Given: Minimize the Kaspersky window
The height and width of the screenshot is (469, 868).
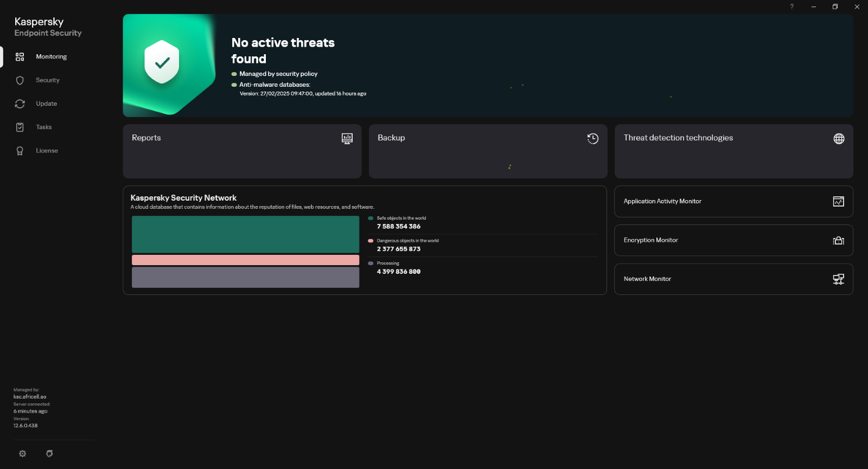Looking at the screenshot, I should click(x=813, y=7).
